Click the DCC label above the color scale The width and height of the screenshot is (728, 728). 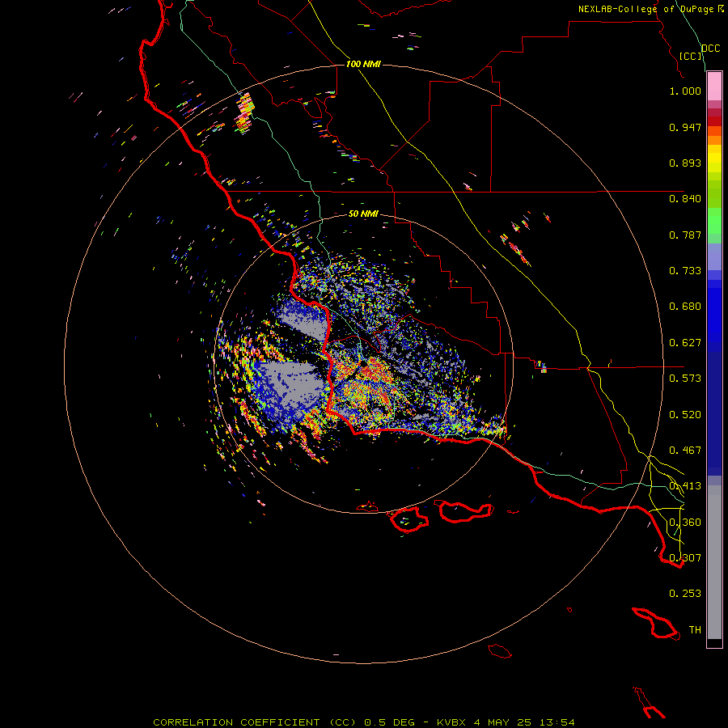(x=710, y=49)
